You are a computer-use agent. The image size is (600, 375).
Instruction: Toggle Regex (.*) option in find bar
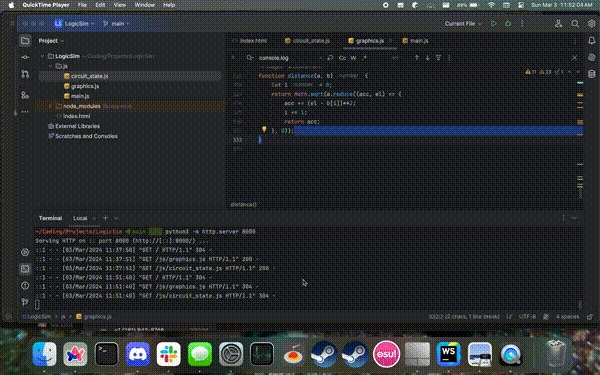[x=364, y=58]
